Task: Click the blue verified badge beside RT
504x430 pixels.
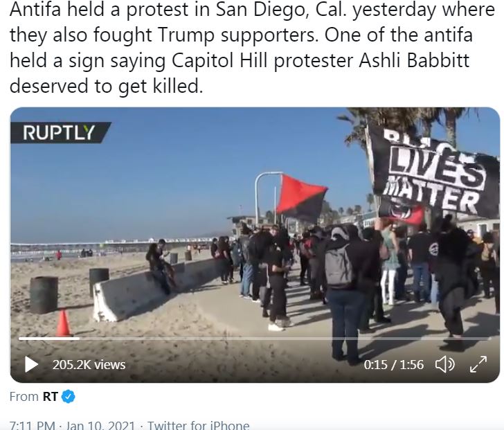Action: coord(68,397)
